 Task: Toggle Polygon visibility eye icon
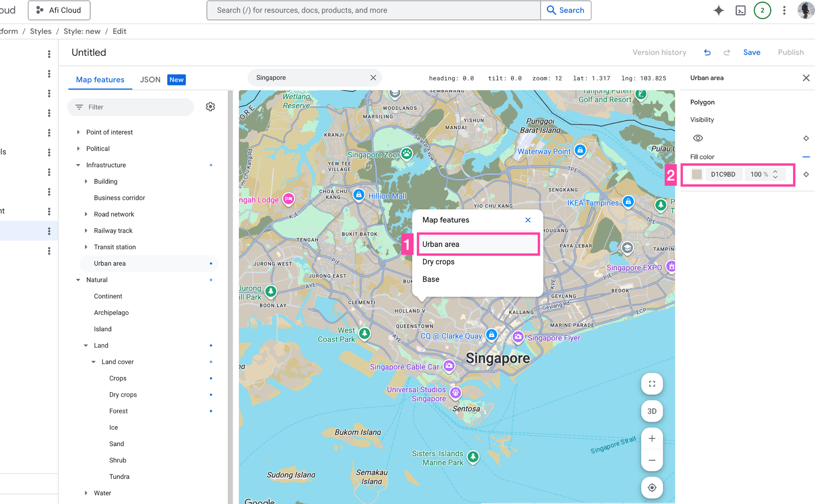click(698, 138)
